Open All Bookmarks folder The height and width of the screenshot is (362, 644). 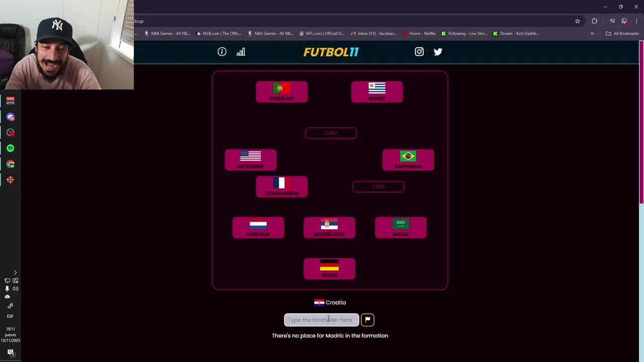(622, 34)
